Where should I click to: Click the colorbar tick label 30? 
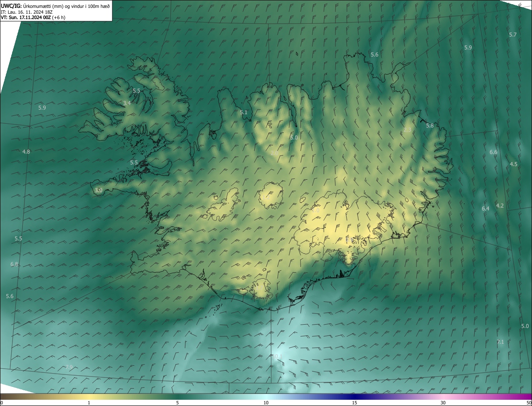coord(443,403)
